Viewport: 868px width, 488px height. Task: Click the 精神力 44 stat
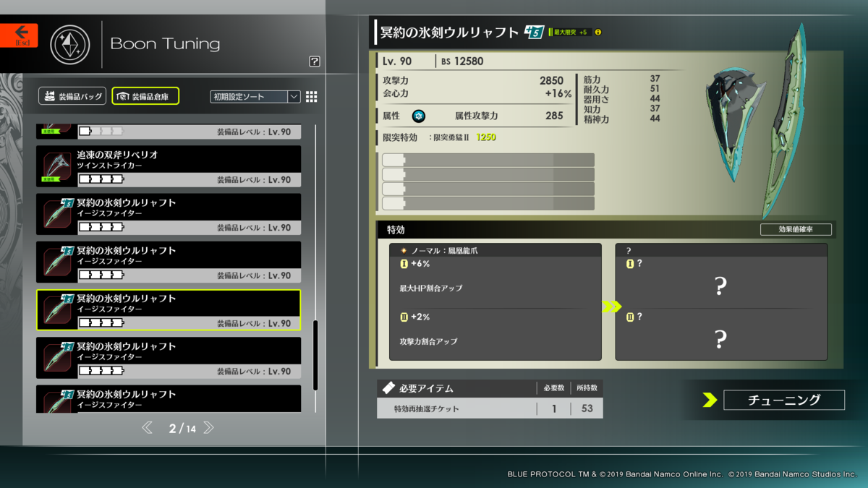coord(621,119)
